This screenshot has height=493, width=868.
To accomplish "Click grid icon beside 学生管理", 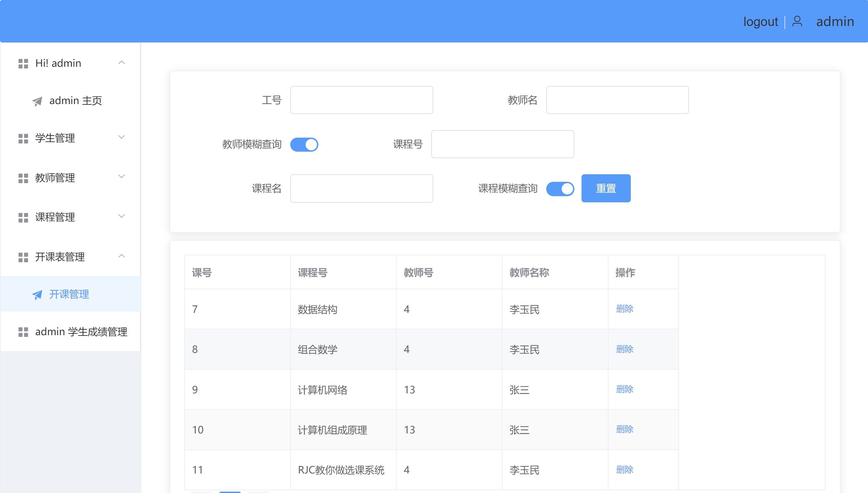I will point(23,138).
